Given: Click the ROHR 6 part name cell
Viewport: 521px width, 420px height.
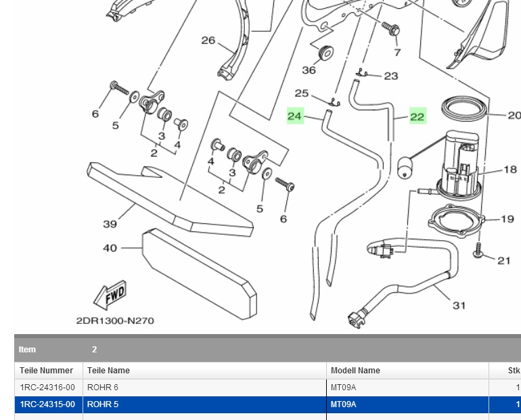Looking at the screenshot, I should pos(103,388).
